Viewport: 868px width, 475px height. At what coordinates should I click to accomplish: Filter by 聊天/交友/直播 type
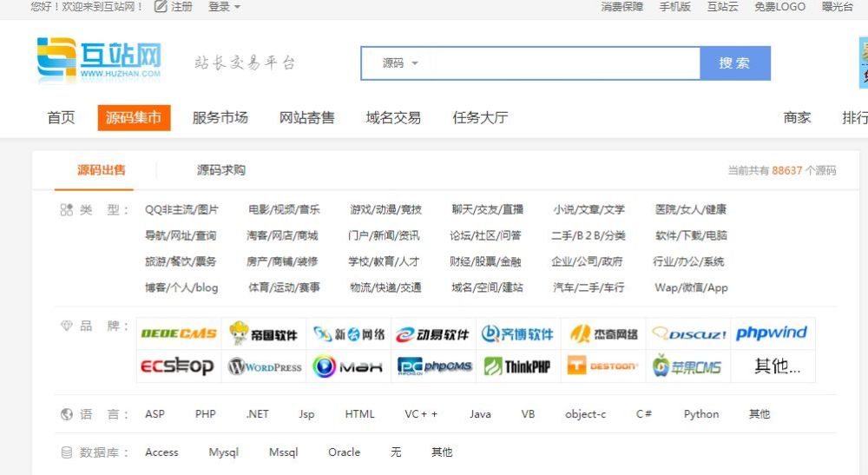pyautogui.click(x=488, y=210)
